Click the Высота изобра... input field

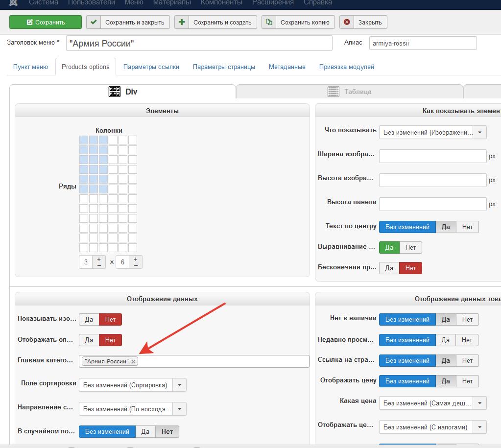click(433, 180)
